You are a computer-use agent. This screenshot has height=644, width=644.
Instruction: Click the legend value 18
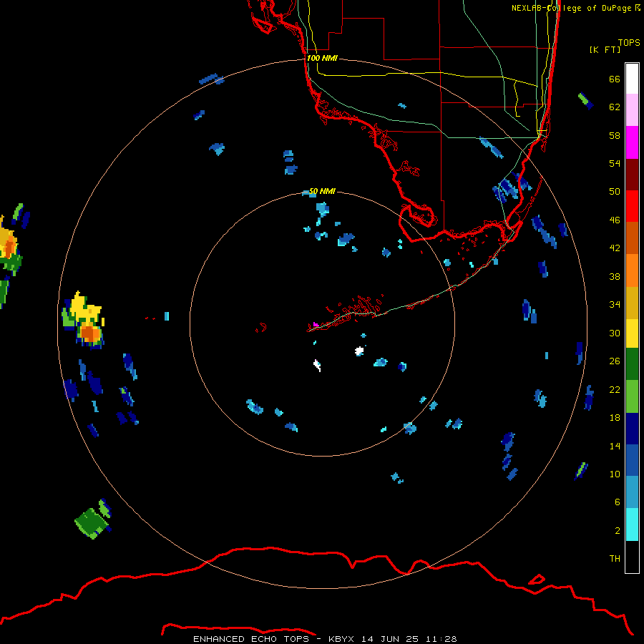(615, 418)
